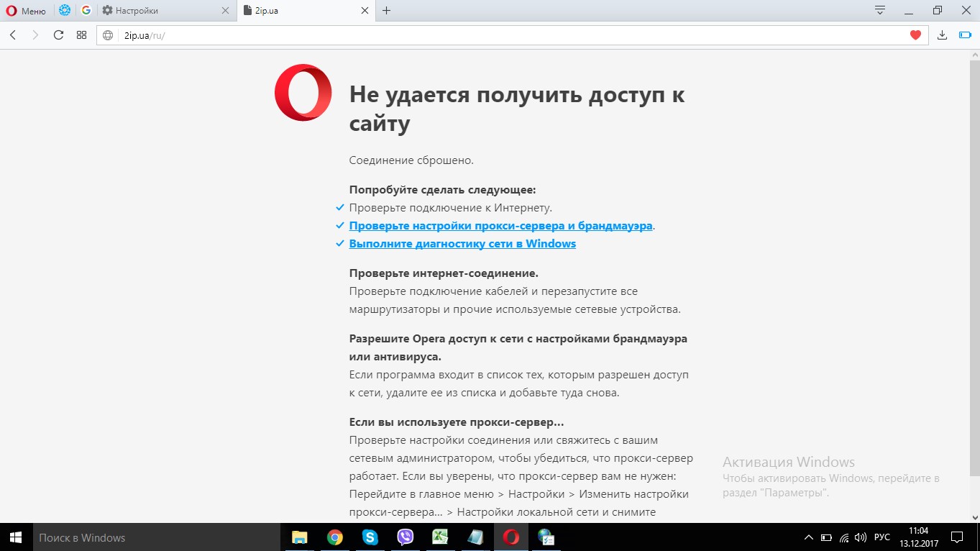Reload the current page
The height and width of the screenshot is (551, 980).
point(58,35)
